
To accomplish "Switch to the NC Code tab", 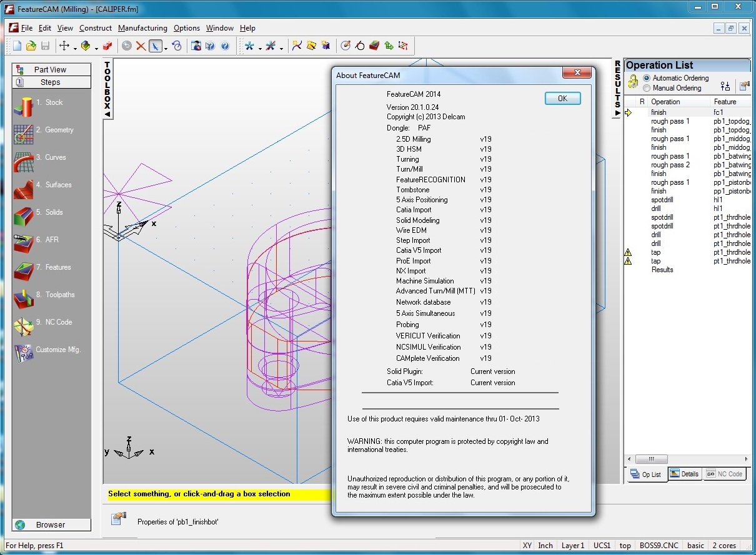I will pyautogui.click(x=725, y=474).
